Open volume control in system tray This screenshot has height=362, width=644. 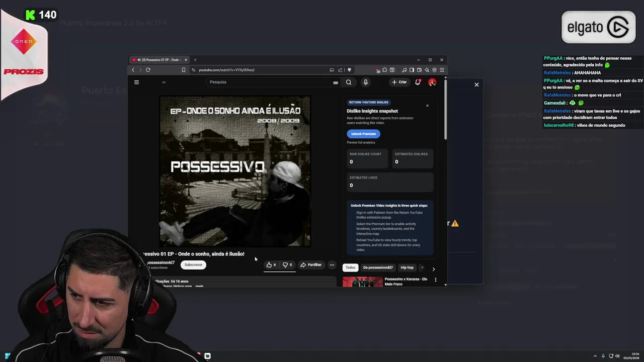[x=618, y=356]
